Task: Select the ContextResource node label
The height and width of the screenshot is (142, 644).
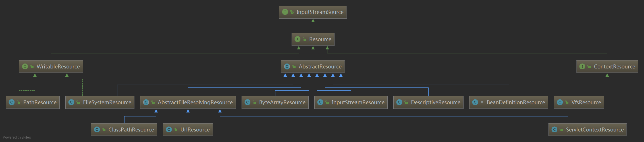Action: pyautogui.click(x=614, y=66)
